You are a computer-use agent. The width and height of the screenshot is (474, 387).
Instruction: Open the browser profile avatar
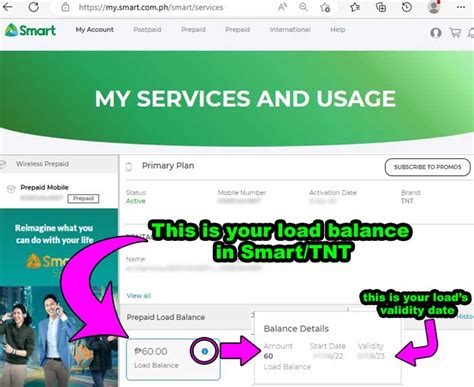434,7
